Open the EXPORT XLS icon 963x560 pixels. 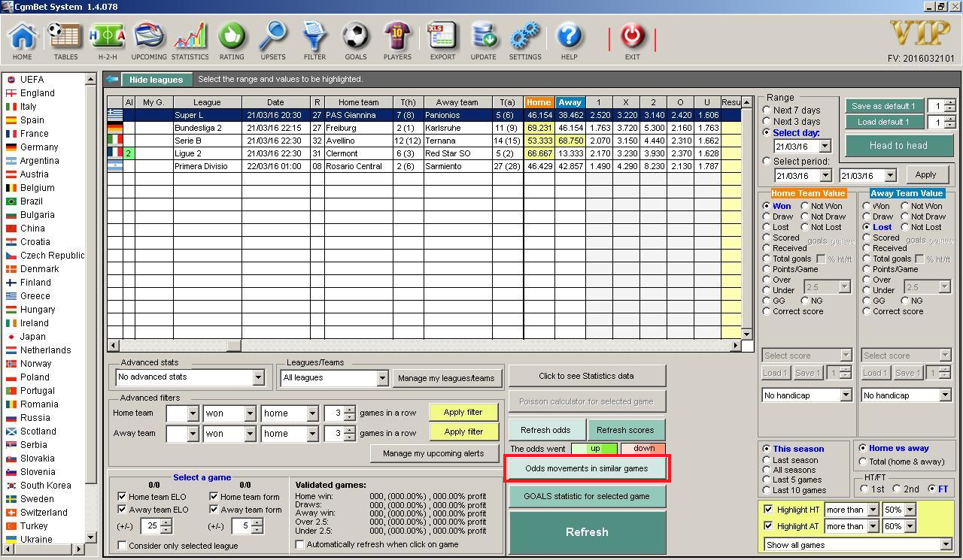[442, 36]
